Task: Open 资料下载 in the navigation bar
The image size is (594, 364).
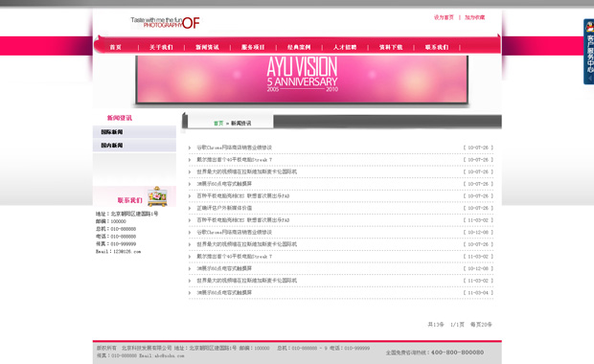Action: click(x=391, y=47)
